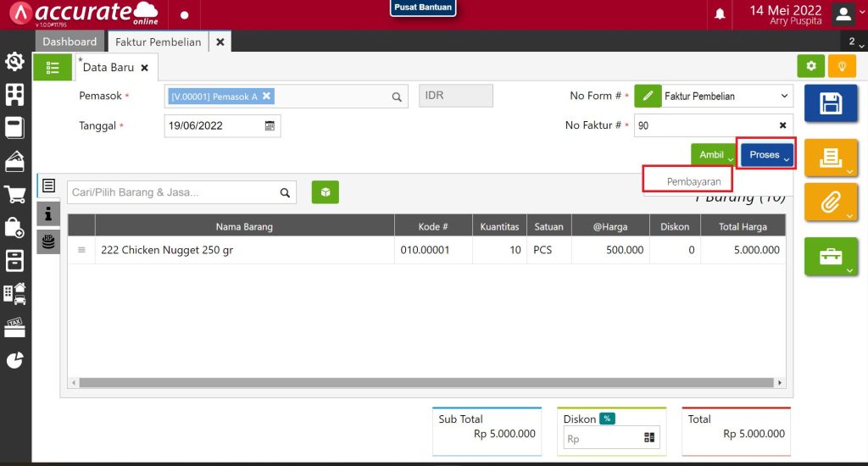Open the calendar picker for Tanggal

pyautogui.click(x=270, y=126)
